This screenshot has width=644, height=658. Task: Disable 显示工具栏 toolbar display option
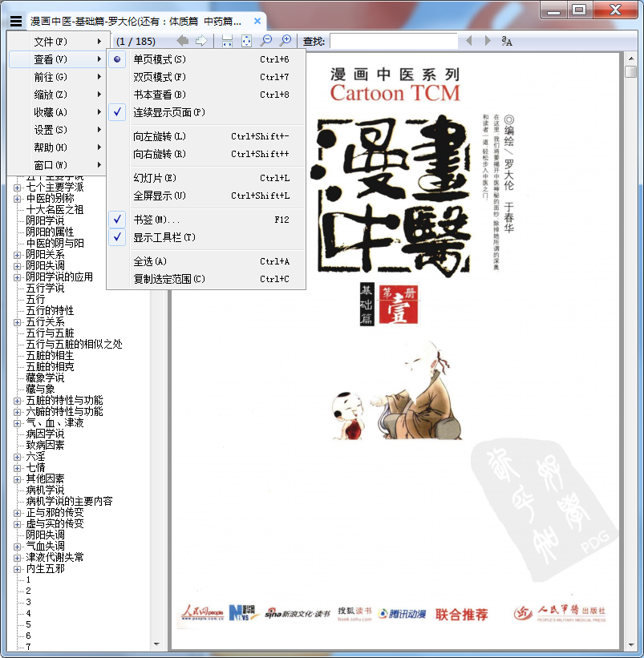tap(164, 237)
